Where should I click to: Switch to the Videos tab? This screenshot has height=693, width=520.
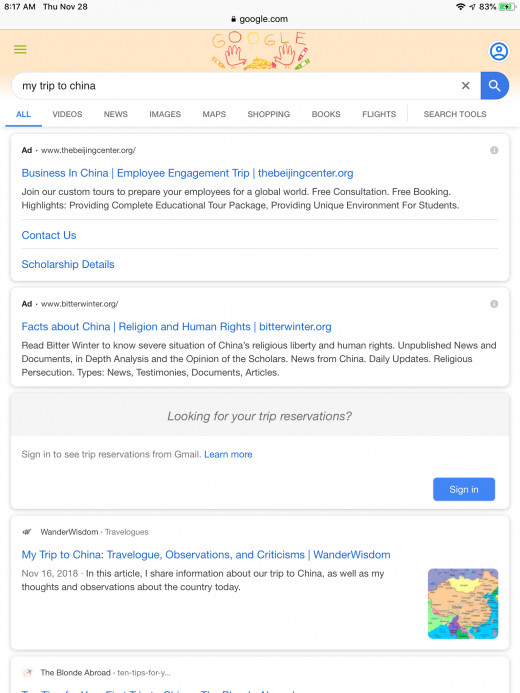pyautogui.click(x=67, y=114)
